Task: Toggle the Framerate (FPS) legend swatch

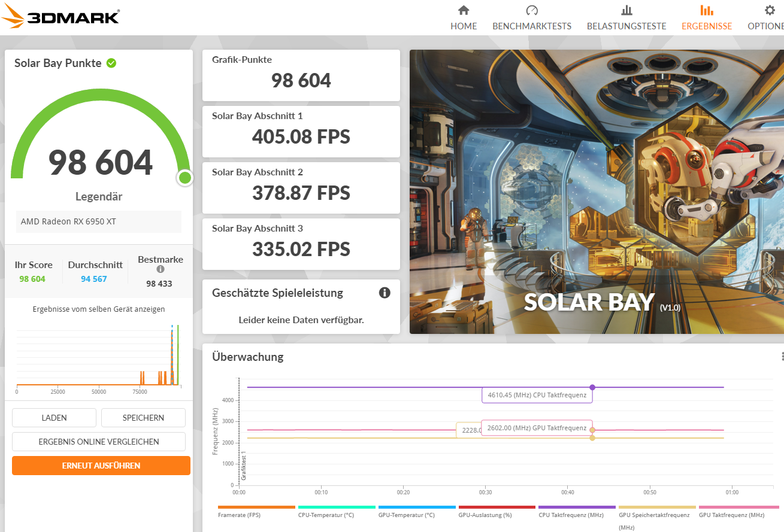Action: (256, 507)
